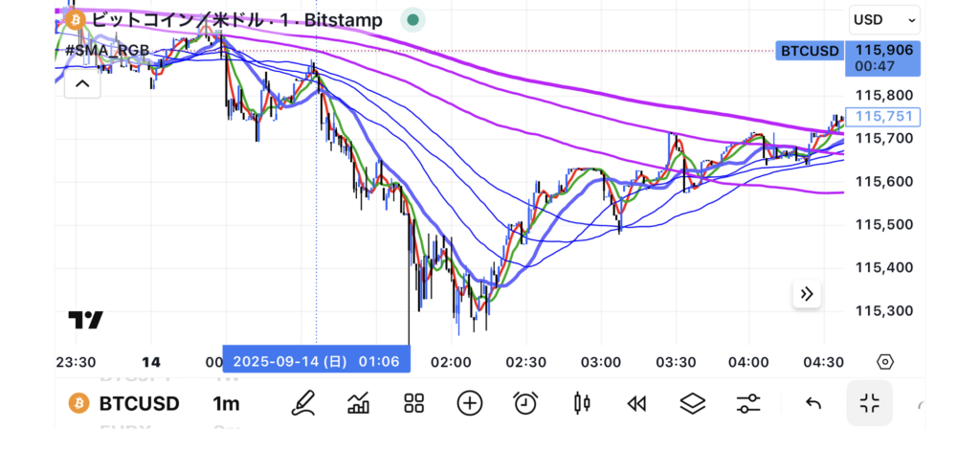Open the indicators chart icon

click(359, 403)
